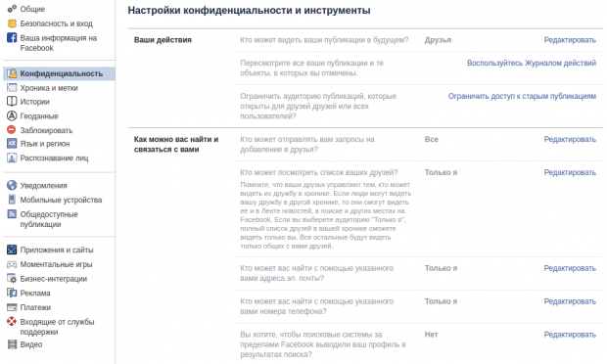Screen dimensions: 607x364
Task: Click the shield icon for Безопасность и вход
Action: 12,23
